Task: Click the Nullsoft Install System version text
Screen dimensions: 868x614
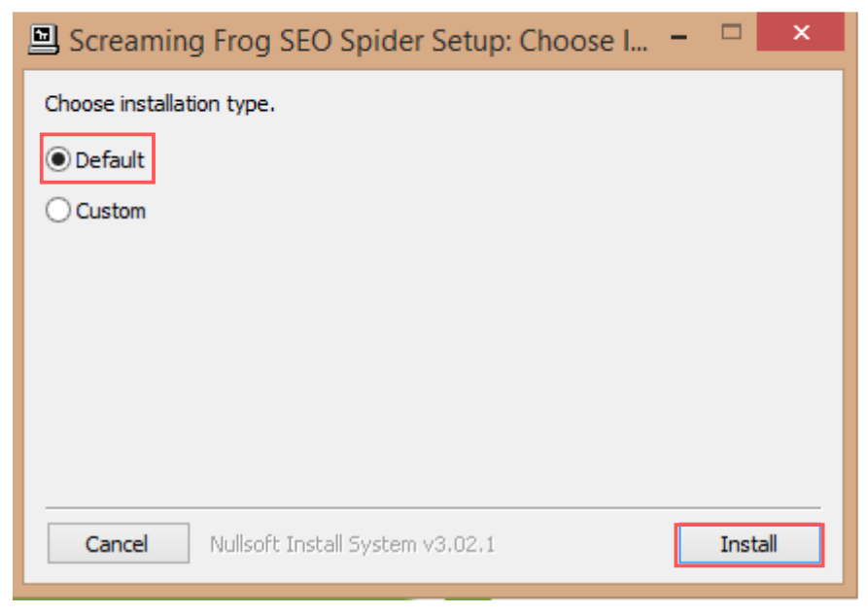Action: click(353, 545)
